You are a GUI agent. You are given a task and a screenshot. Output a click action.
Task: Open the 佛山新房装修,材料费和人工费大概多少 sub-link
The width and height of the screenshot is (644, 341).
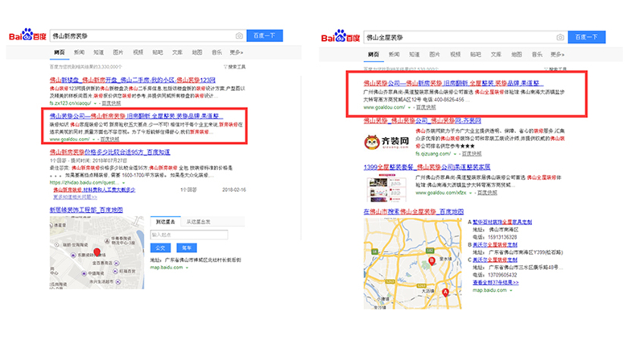point(94,190)
